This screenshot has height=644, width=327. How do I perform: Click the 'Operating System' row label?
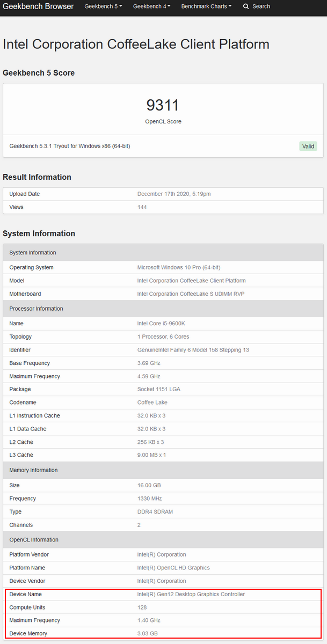tap(32, 267)
